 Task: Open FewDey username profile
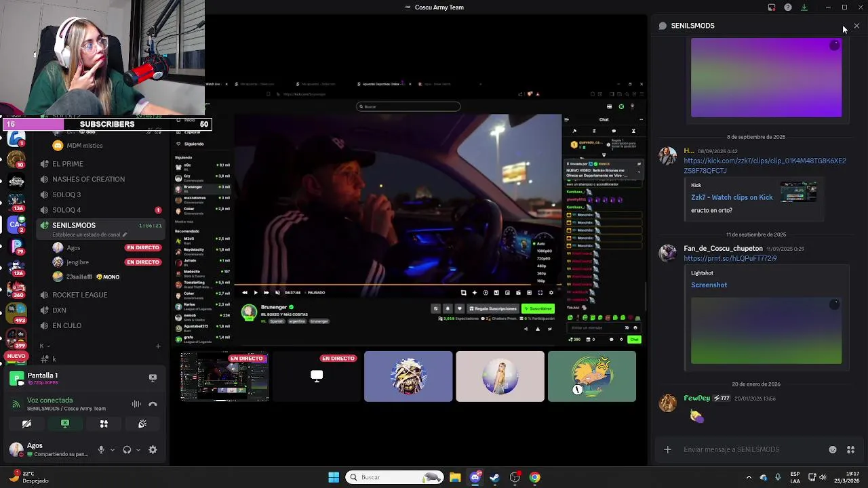tap(696, 399)
